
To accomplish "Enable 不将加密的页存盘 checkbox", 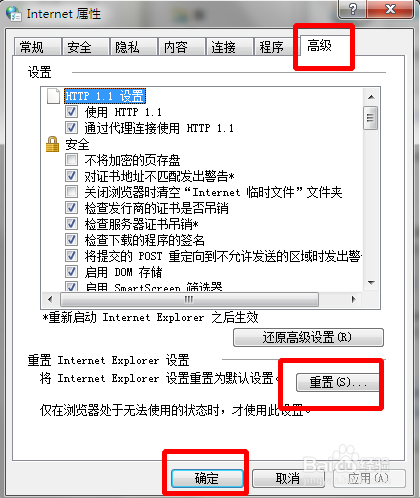I will click(x=71, y=160).
